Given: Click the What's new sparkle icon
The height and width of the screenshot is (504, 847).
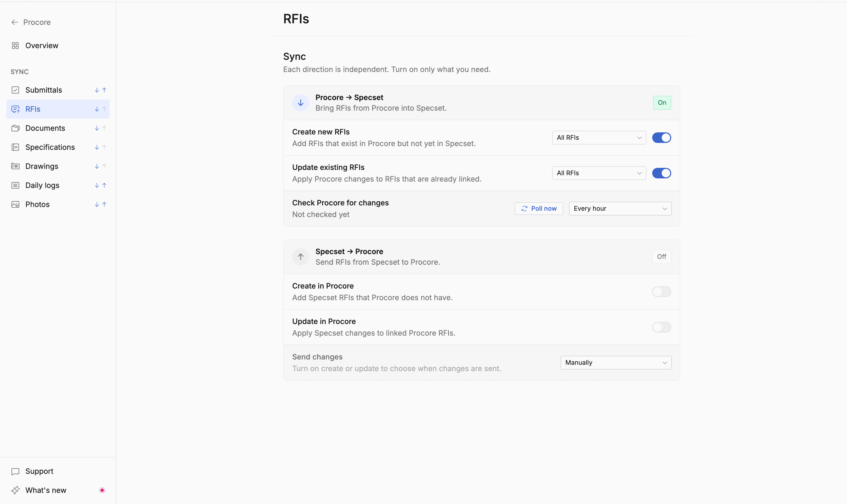Looking at the screenshot, I should [x=15, y=490].
